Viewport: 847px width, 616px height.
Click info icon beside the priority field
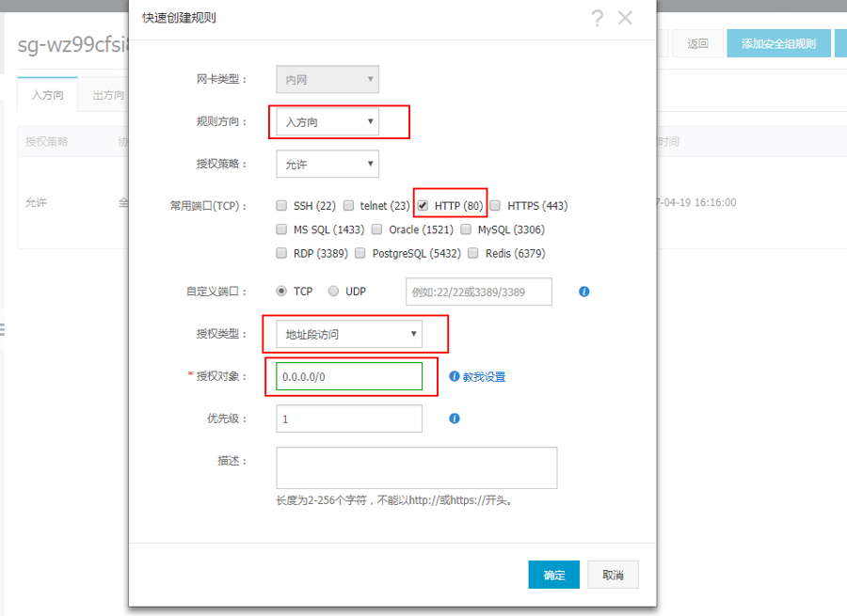click(455, 419)
